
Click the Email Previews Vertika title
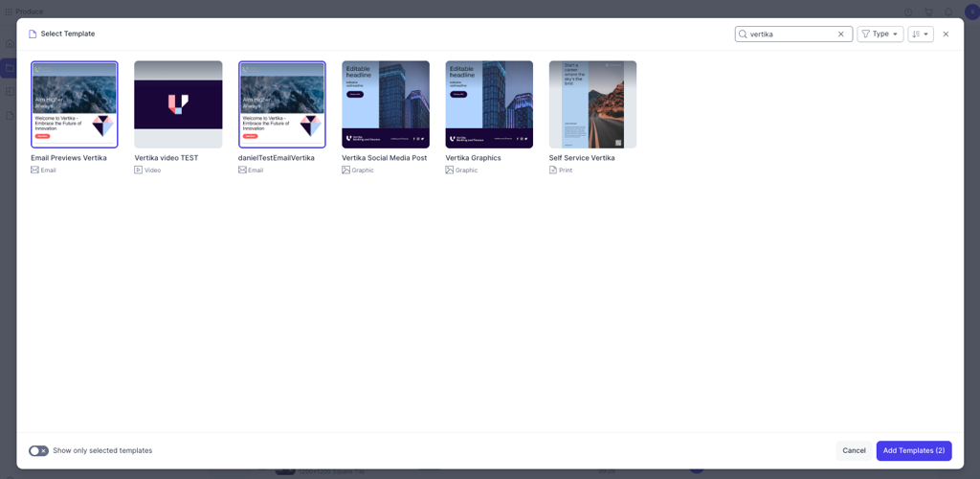[69, 158]
